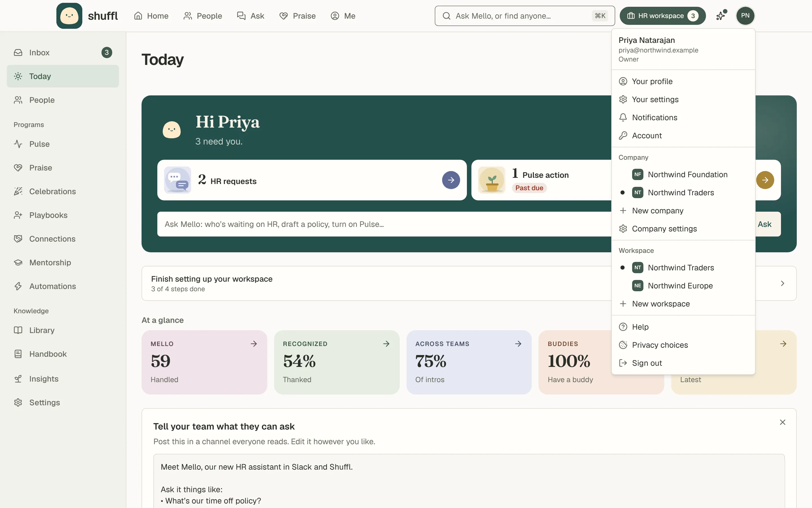Screen dimensions: 812x508
Task: Dismiss the 'Tell your team' card
Action: tap(782, 422)
